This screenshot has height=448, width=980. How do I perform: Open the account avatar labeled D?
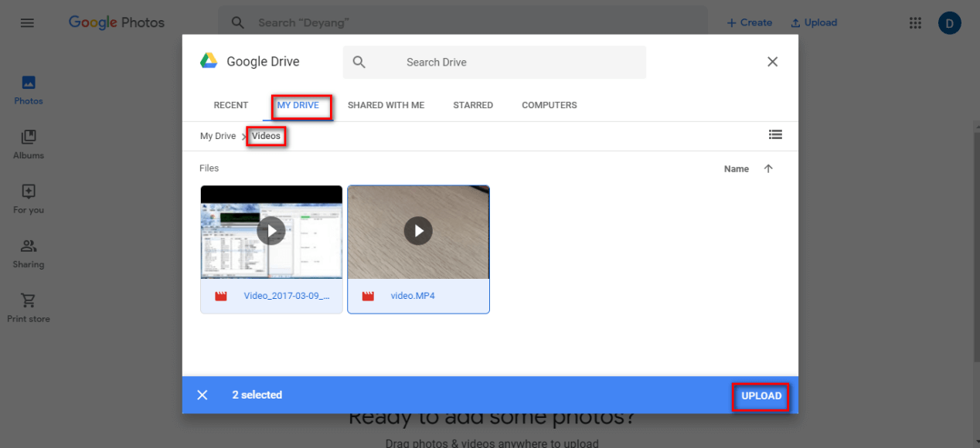(x=950, y=23)
